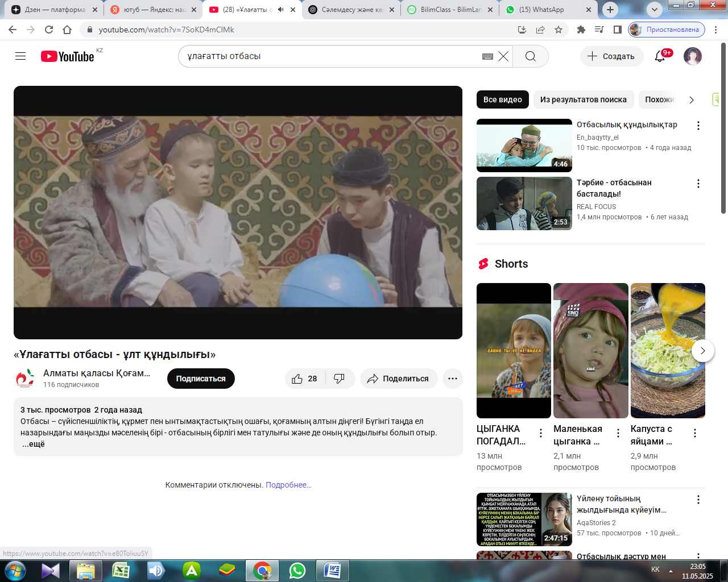The width and height of the screenshot is (728, 582).
Task: Go back in the browser
Action: point(13,30)
